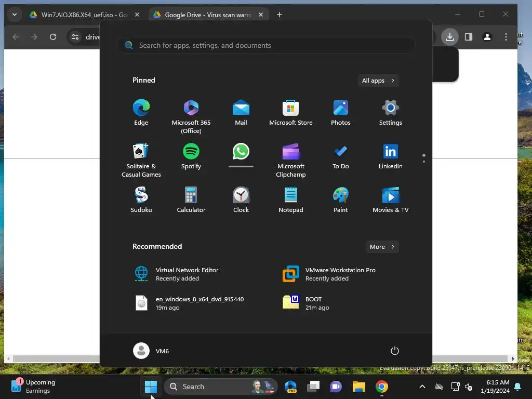The height and width of the screenshot is (399, 532).
Task: Close the Virus scan warning tab
Action: pos(261,15)
